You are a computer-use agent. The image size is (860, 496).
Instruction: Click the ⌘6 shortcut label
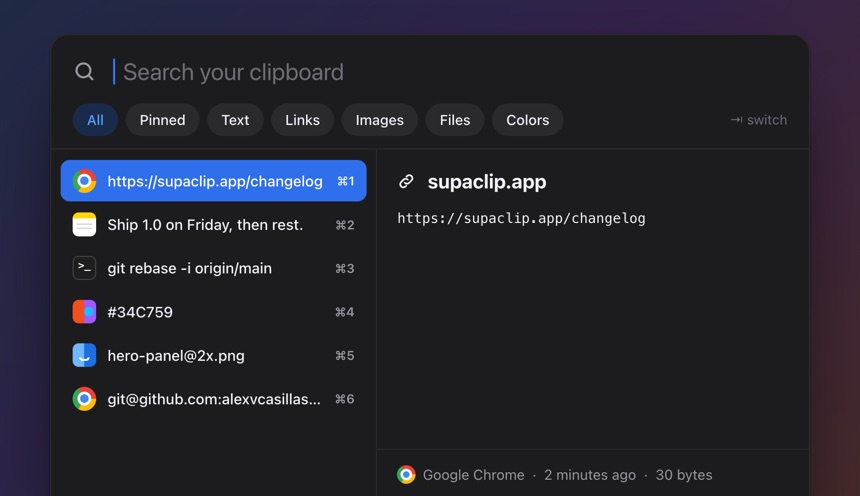[x=345, y=399]
